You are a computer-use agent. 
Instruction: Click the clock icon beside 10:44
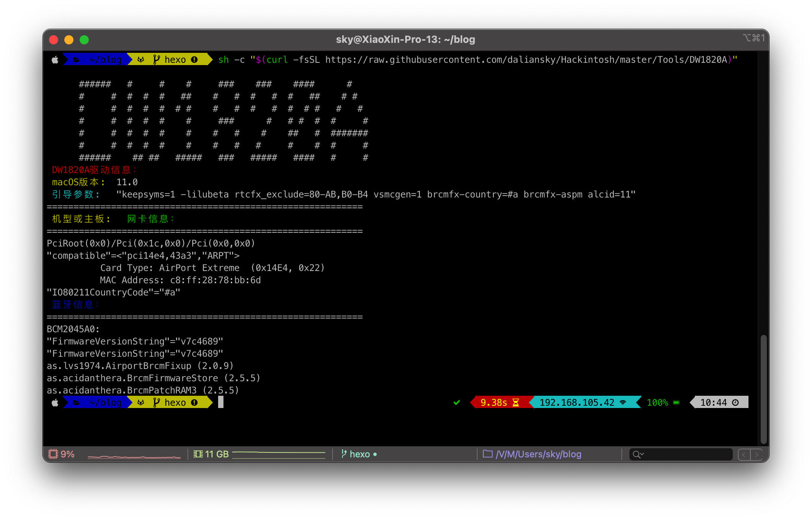[x=735, y=403]
